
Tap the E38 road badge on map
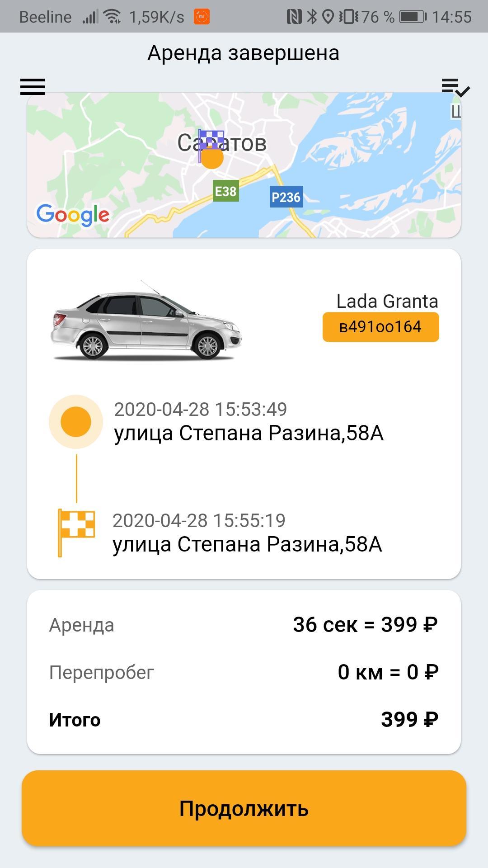point(225,191)
